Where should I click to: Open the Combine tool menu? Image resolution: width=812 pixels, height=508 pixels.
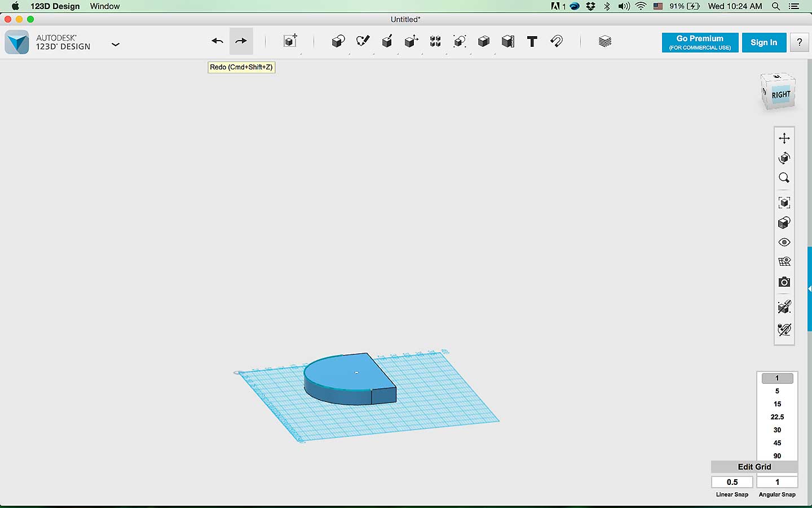point(484,41)
